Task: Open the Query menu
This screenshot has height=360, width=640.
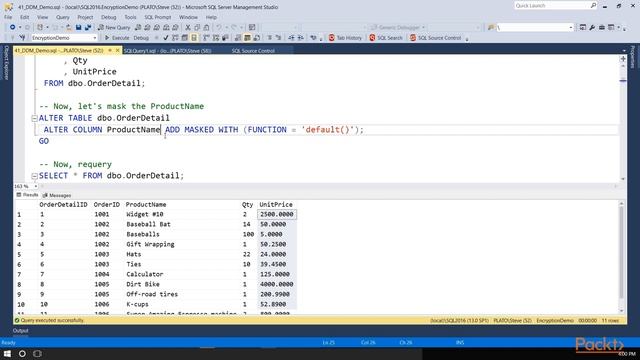Action: coord(62,17)
